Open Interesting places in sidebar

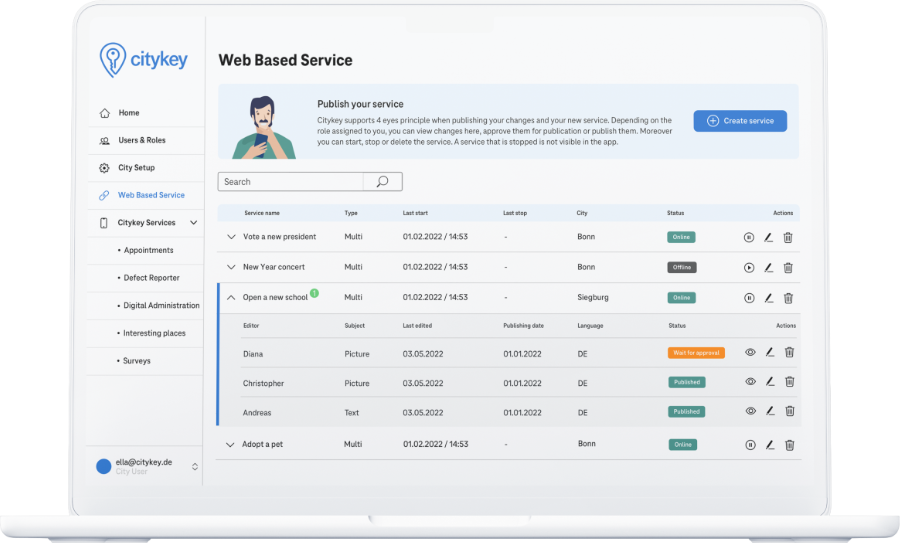pos(154,333)
